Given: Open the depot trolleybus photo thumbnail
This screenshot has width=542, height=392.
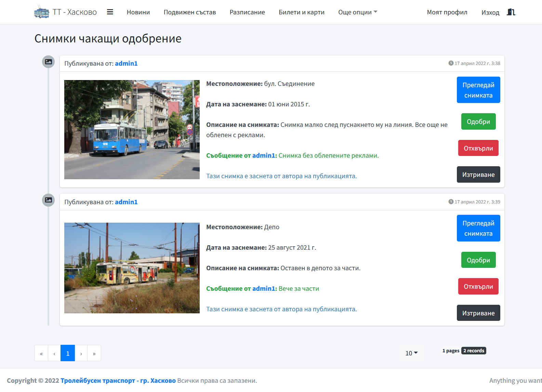Looking at the screenshot, I should point(132,268).
